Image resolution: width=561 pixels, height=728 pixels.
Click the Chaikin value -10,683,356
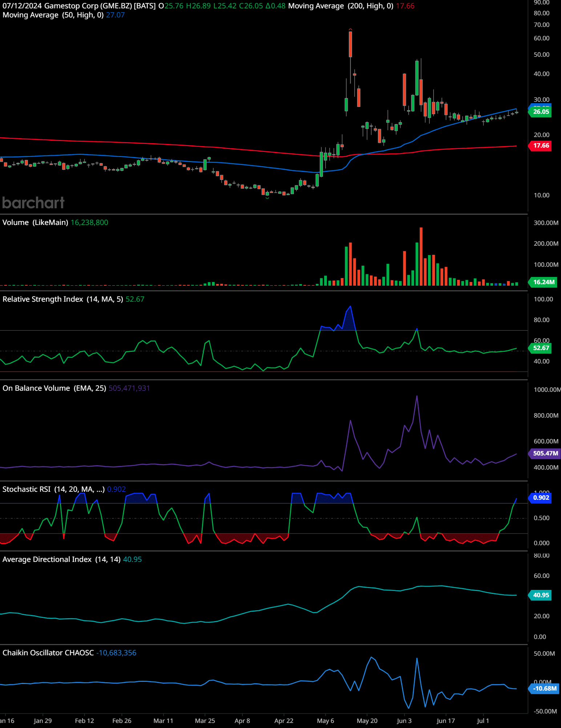[x=116, y=653]
